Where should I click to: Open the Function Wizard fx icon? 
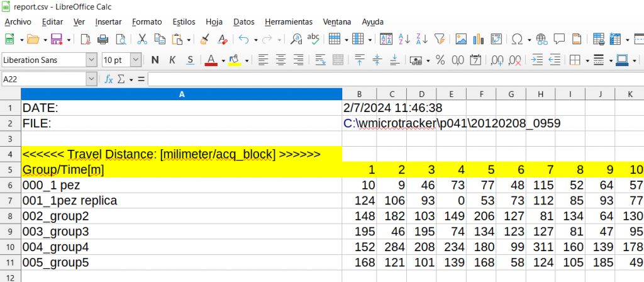[x=108, y=79]
